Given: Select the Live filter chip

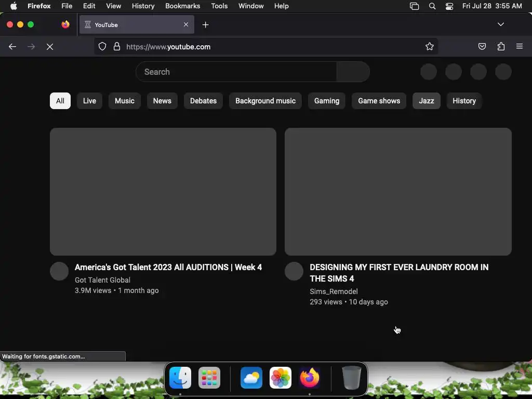Looking at the screenshot, I should point(89,101).
